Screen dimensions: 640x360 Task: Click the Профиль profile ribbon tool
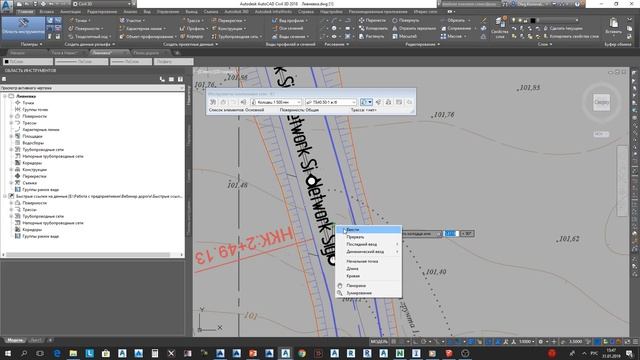pos(193,29)
